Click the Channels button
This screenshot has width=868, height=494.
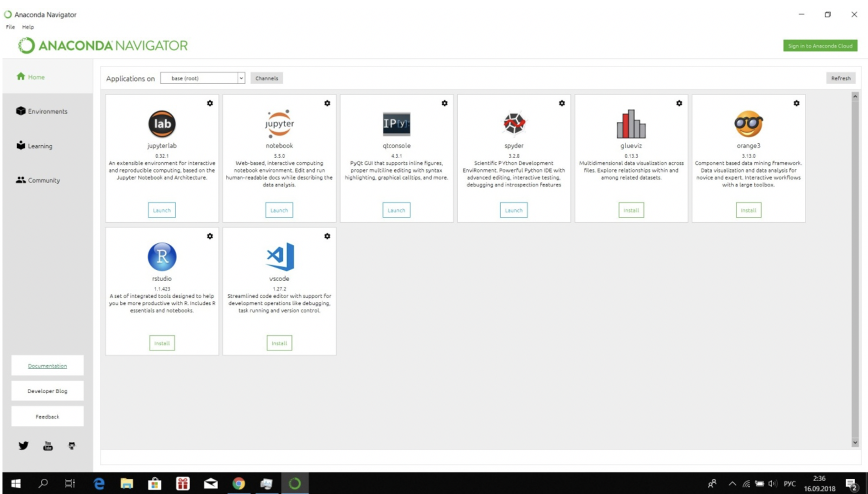click(x=267, y=78)
